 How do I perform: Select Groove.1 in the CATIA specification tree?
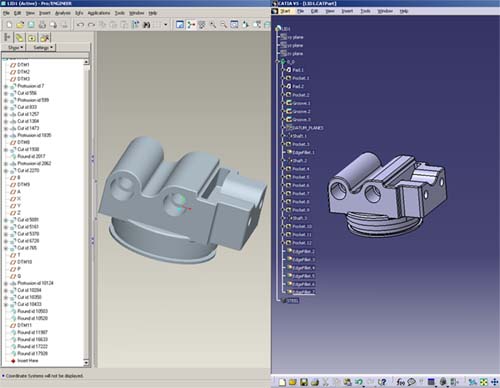pyautogui.click(x=301, y=103)
